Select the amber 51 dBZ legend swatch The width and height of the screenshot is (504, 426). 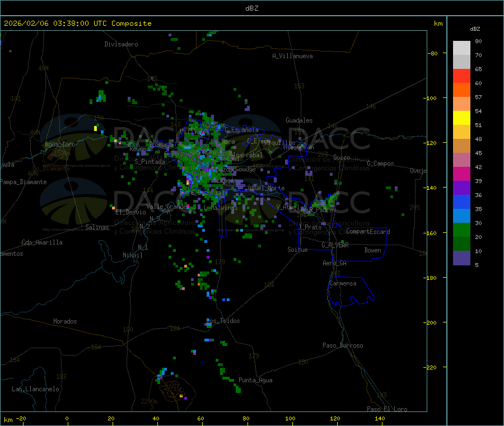click(461, 132)
